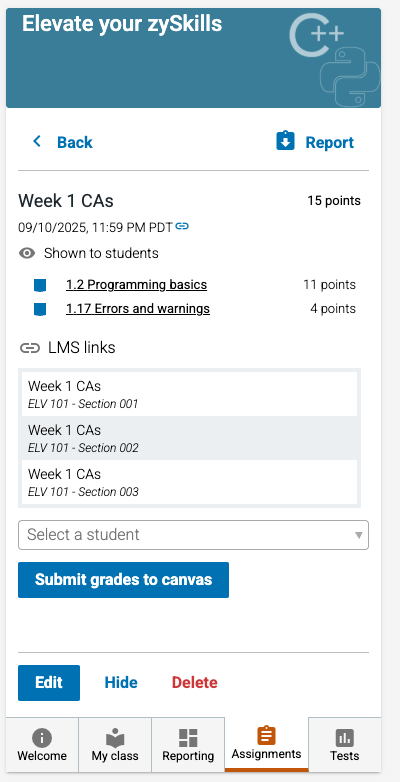Select Week 1 CAs Section 002 link
Screen dimensions: 400x782
click(190, 438)
